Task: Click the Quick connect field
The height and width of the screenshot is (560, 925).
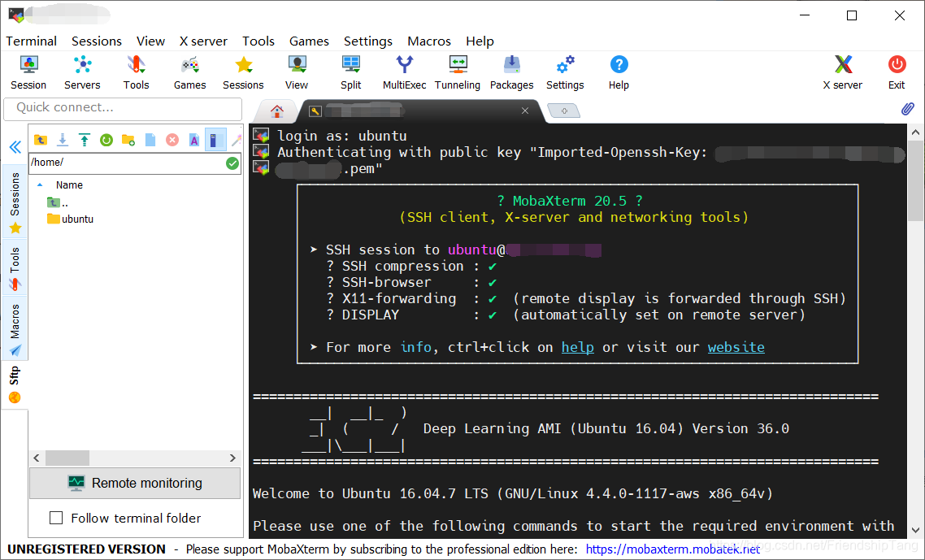Action: click(123, 108)
